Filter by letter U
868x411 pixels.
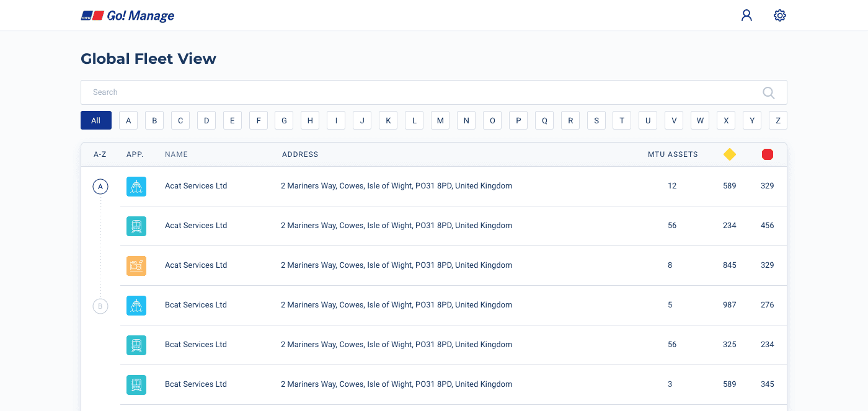(648, 120)
